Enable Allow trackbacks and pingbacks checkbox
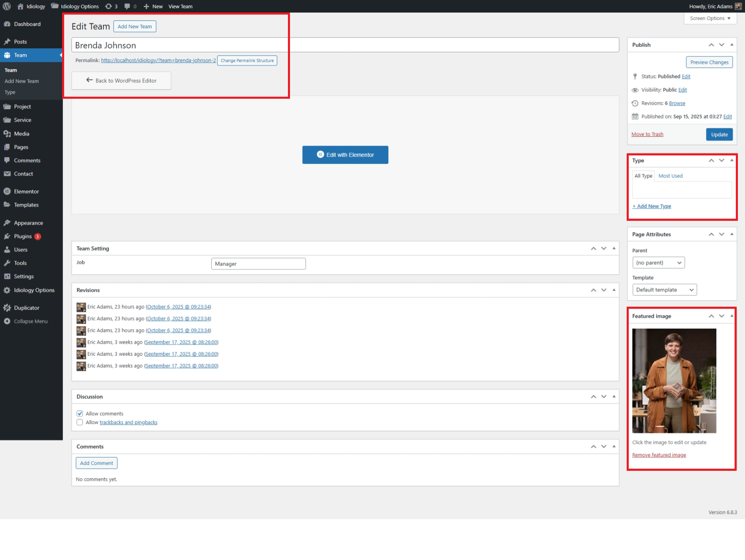The height and width of the screenshot is (560, 745). (80, 422)
